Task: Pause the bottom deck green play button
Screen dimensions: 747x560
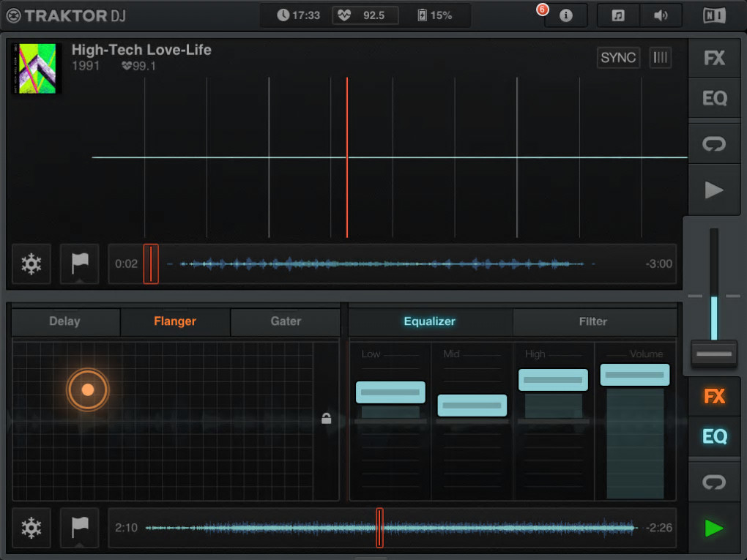Action: point(714,528)
